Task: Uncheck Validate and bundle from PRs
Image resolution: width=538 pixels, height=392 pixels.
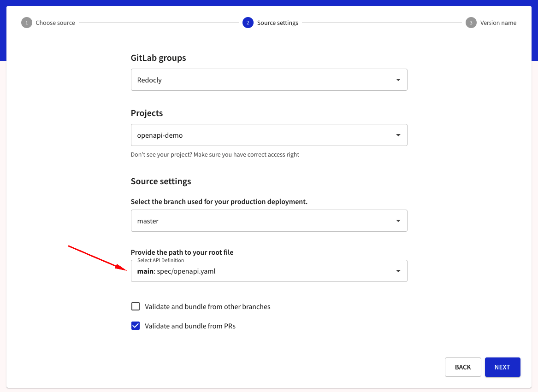Action: click(136, 326)
